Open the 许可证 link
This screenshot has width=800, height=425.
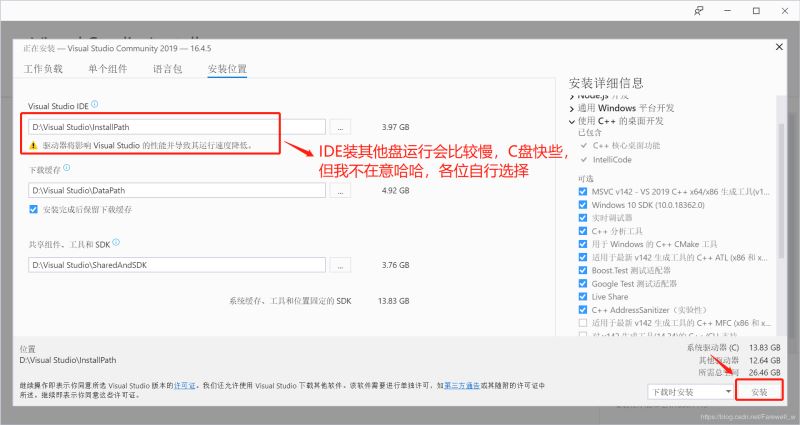185,386
